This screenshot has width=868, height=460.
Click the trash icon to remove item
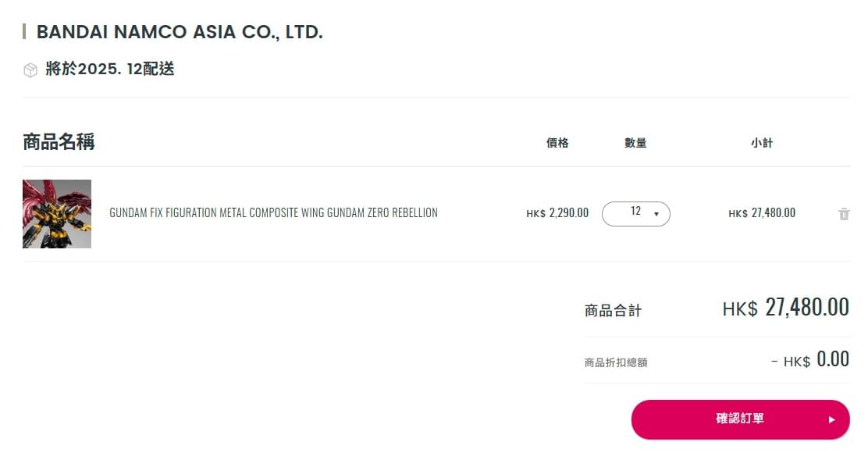pyautogui.click(x=844, y=214)
